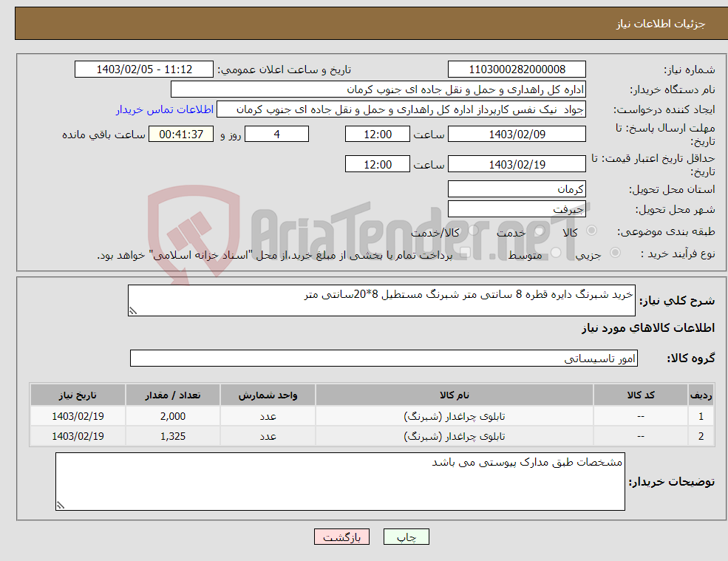Click the چاپ (print) button
The image size is (728, 561).
pyautogui.click(x=406, y=537)
